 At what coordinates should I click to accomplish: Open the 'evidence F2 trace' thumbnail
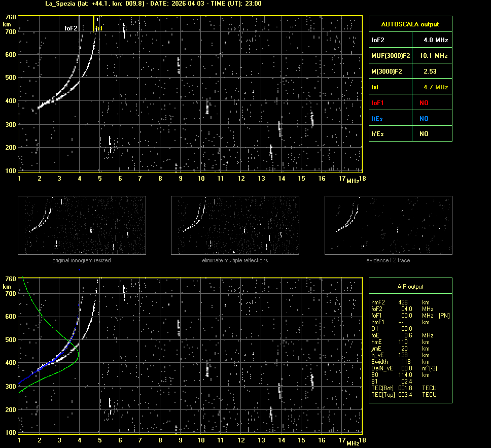point(389,225)
